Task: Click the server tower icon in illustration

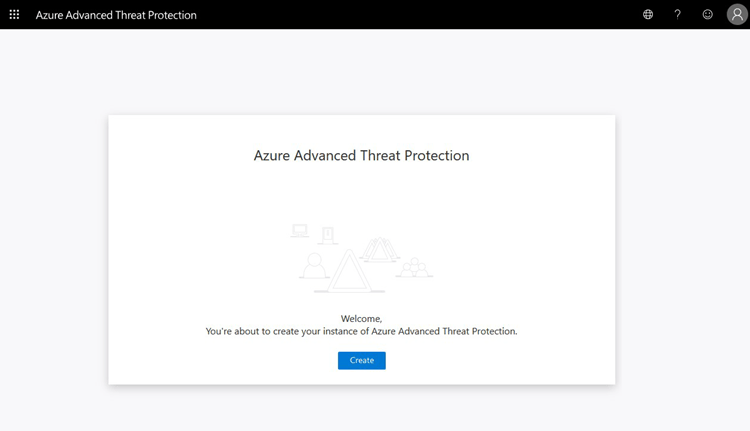Action: [327, 235]
